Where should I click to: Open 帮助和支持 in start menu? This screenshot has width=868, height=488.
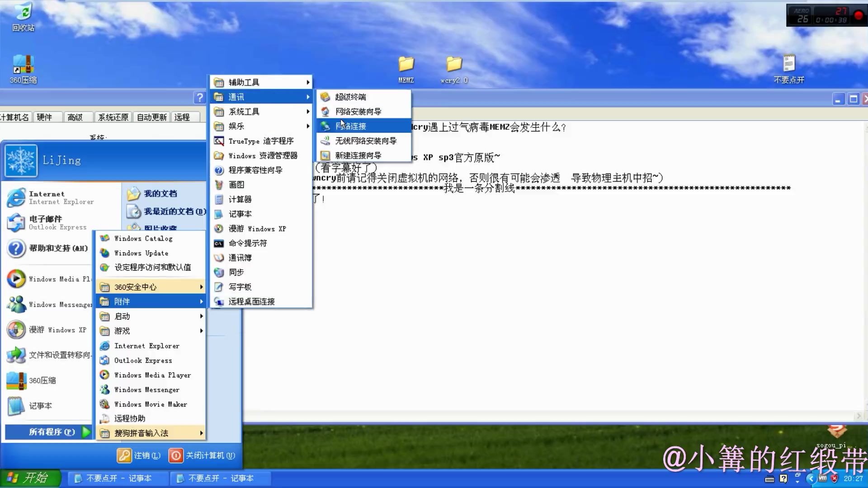click(48, 248)
